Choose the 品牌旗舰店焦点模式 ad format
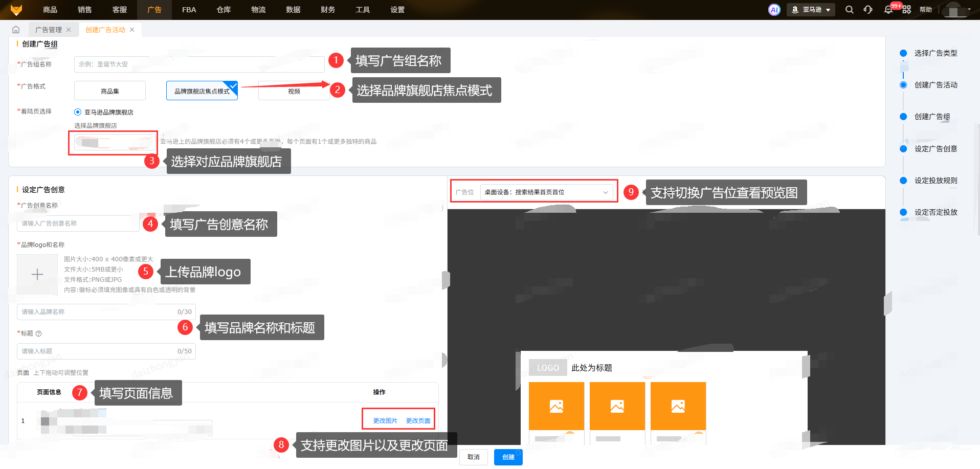Image resolution: width=980 pixels, height=469 pixels. click(202, 91)
